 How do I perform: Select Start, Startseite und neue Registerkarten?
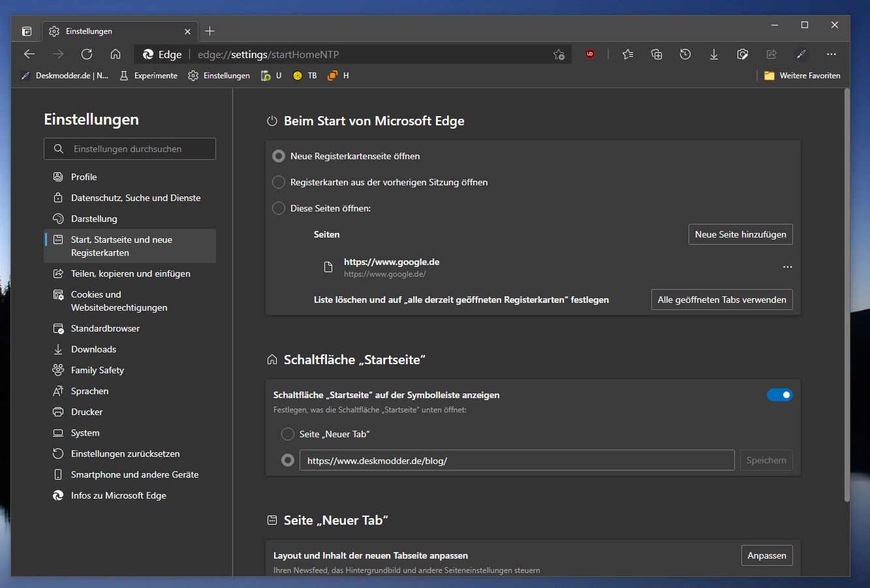[x=130, y=246]
